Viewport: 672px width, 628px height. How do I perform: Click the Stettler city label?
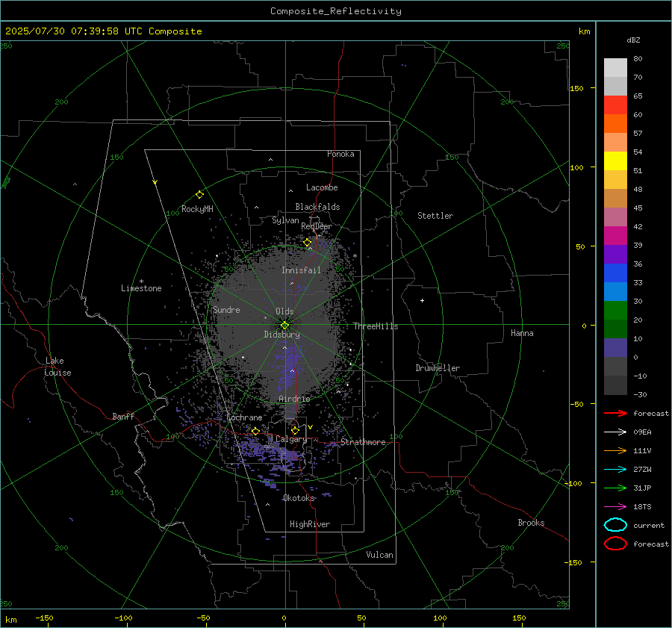pos(435,216)
